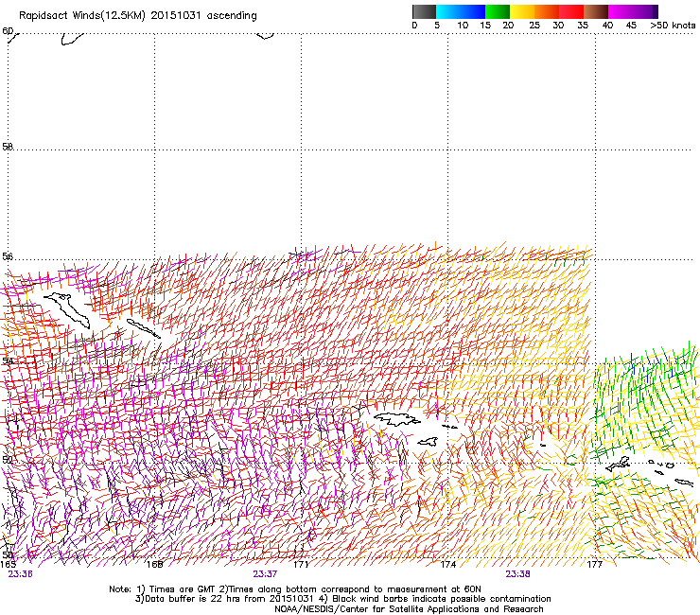Click the '177' longitude axis label
Image resolution: width=700 pixels, height=615 pixels.
point(595,565)
